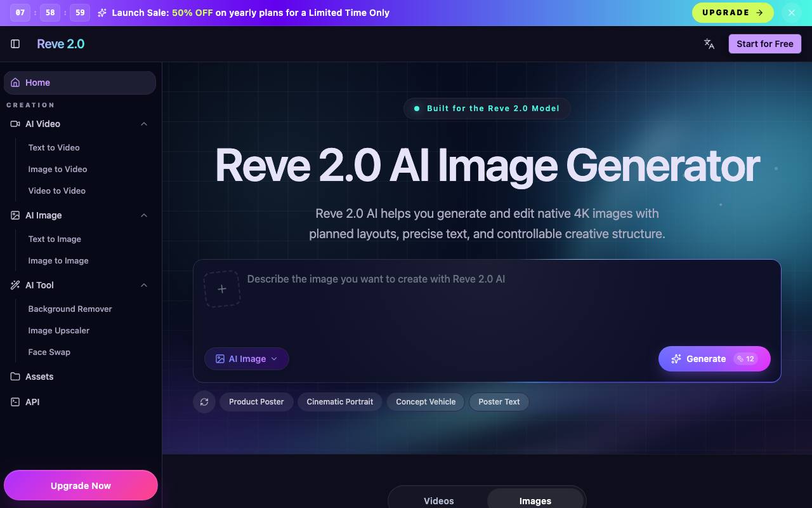
Task: Open the AI Image mode dropdown
Action: (247, 359)
